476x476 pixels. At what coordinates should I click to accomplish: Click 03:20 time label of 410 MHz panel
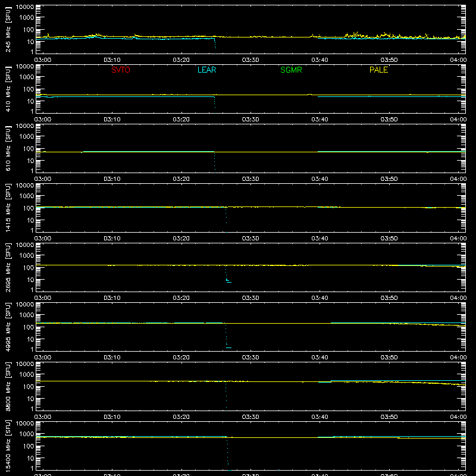click(181, 120)
